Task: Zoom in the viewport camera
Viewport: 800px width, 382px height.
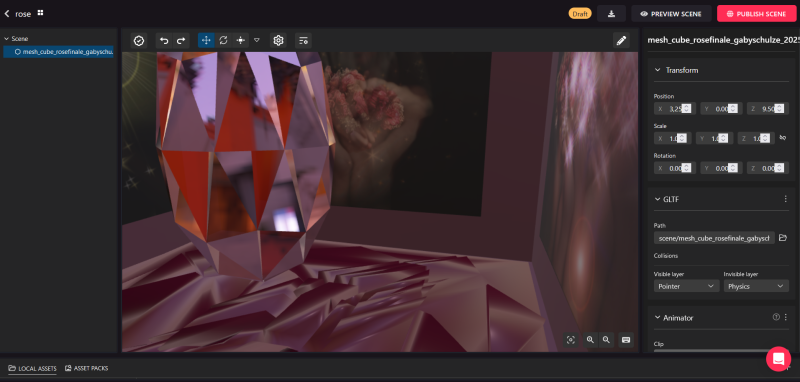Action: point(590,340)
